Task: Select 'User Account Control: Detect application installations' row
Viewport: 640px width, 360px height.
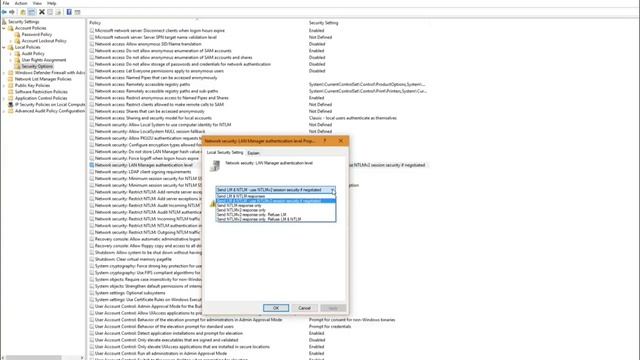Action: (x=169, y=333)
